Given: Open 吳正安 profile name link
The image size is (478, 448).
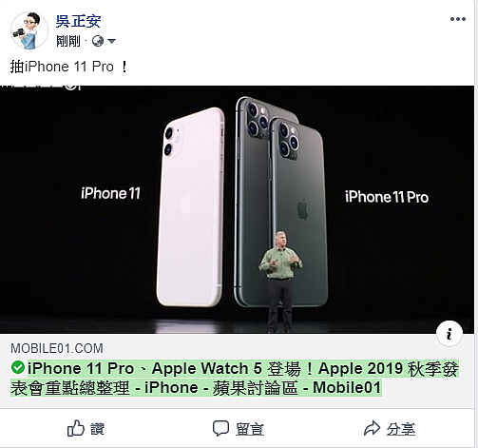Looking at the screenshot, I should (x=78, y=22).
